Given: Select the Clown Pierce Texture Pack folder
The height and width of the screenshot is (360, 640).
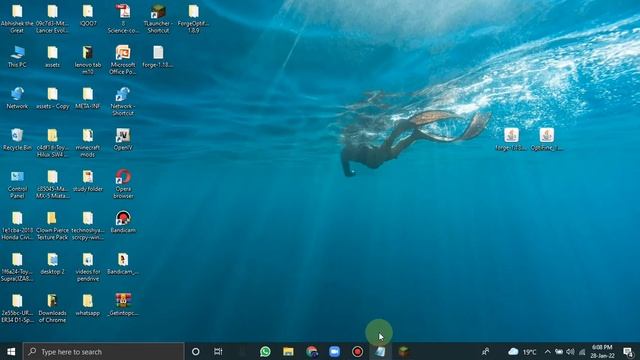Looking at the screenshot, I should coord(52,225).
